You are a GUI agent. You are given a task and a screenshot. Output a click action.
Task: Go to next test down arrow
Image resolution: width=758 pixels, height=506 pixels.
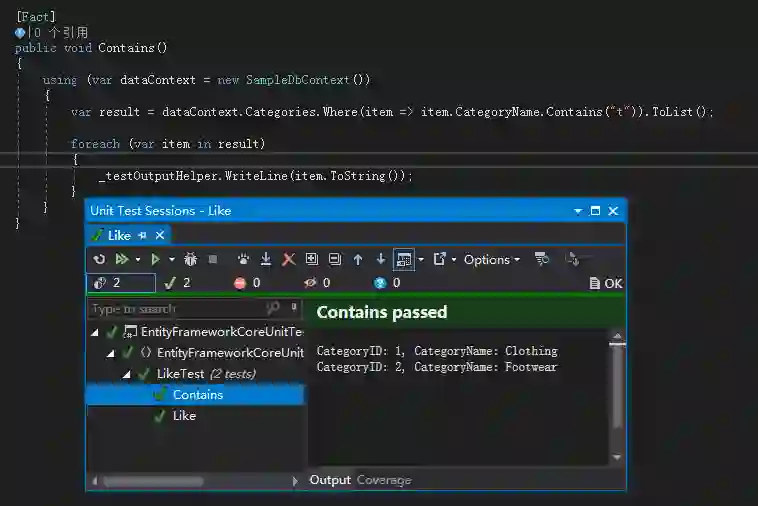click(381, 260)
